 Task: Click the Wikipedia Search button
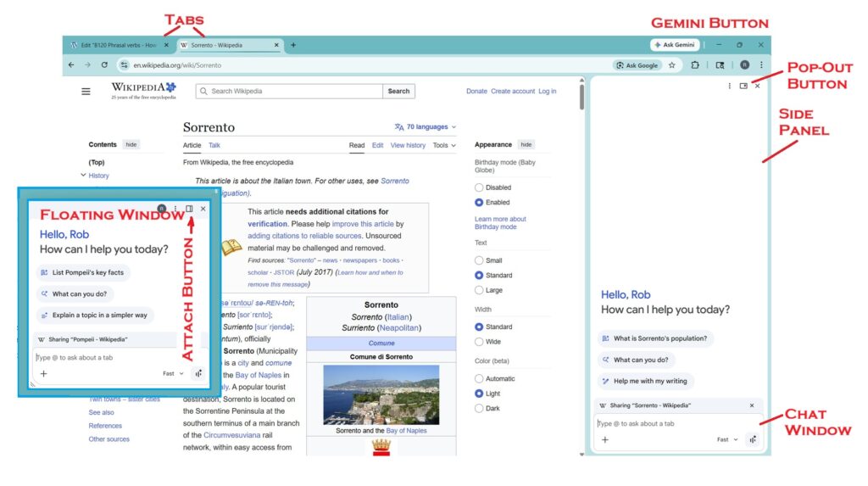pos(398,92)
